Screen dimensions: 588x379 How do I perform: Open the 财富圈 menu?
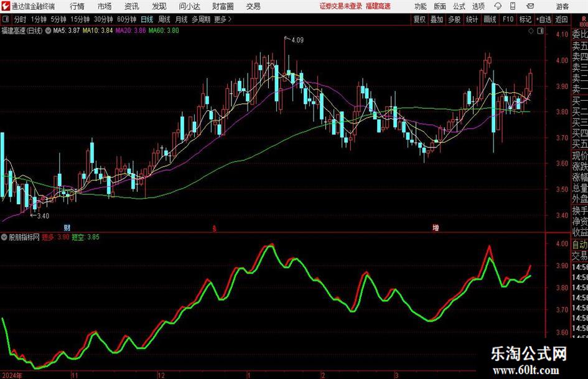point(223,6)
